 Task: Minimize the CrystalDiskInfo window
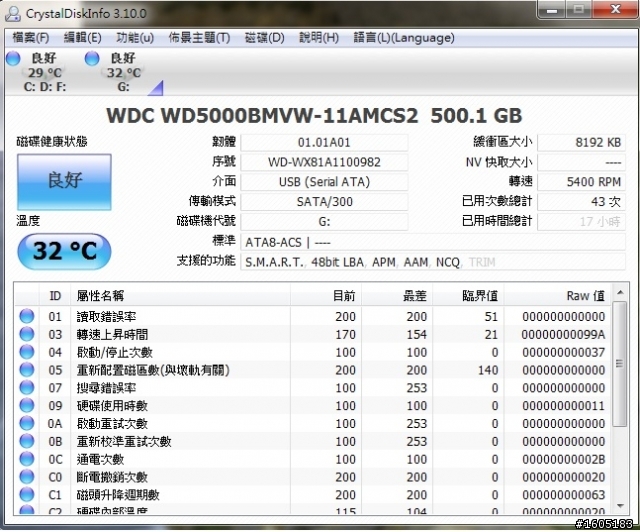tap(552, 10)
